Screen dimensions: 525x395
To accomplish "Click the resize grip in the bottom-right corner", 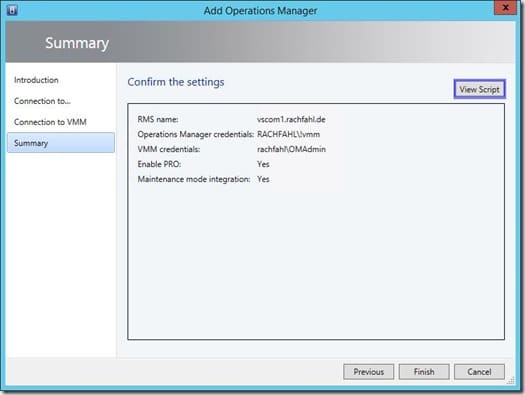I will [511, 381].
